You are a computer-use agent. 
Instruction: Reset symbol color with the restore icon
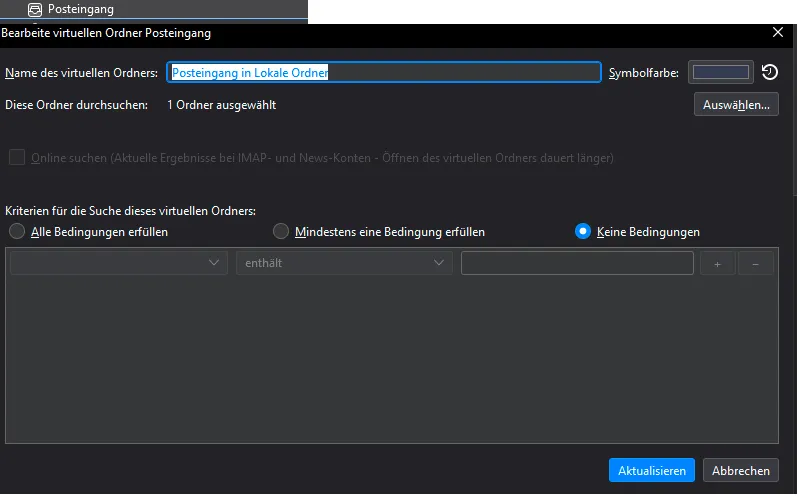pos(769,72)
